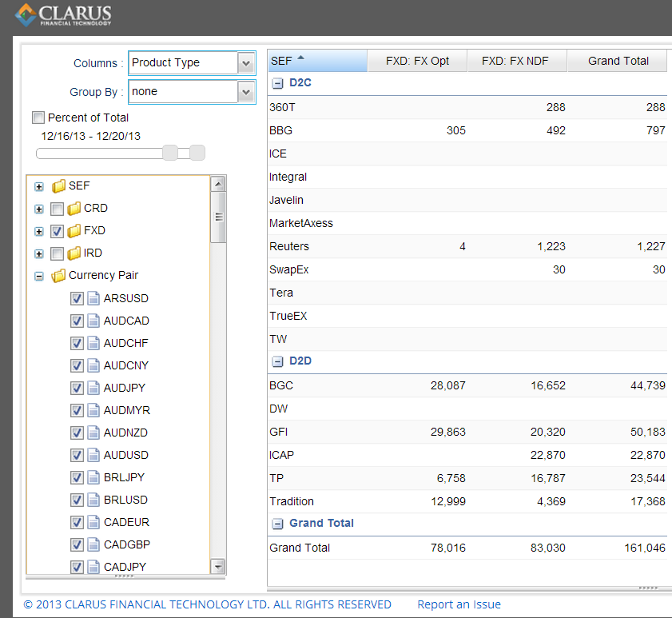This screenshot has width=672, height=618.
Task: Click the AUDCHF document icon
Action: pos(93,343)
